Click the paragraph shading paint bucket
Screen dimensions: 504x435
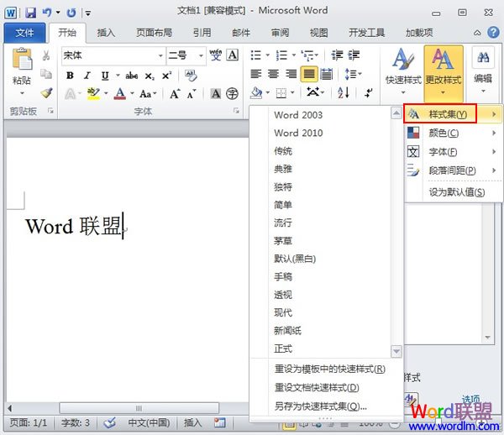(256, 93)
